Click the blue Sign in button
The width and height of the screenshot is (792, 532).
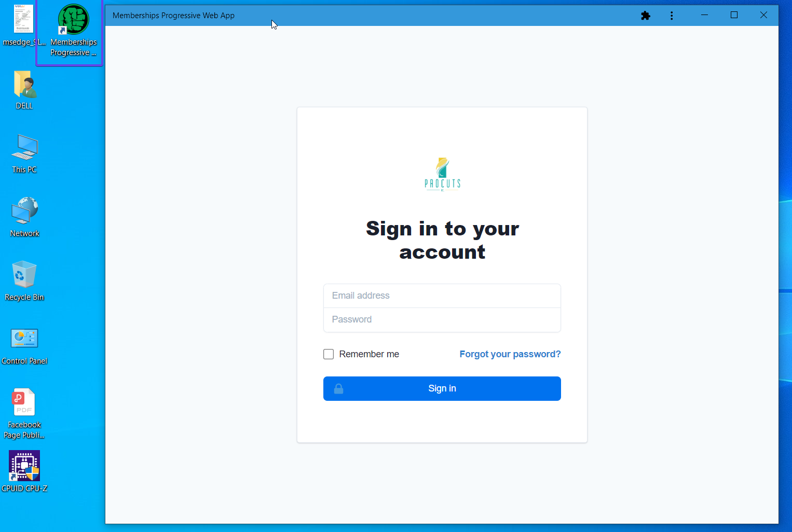(442, 389)
